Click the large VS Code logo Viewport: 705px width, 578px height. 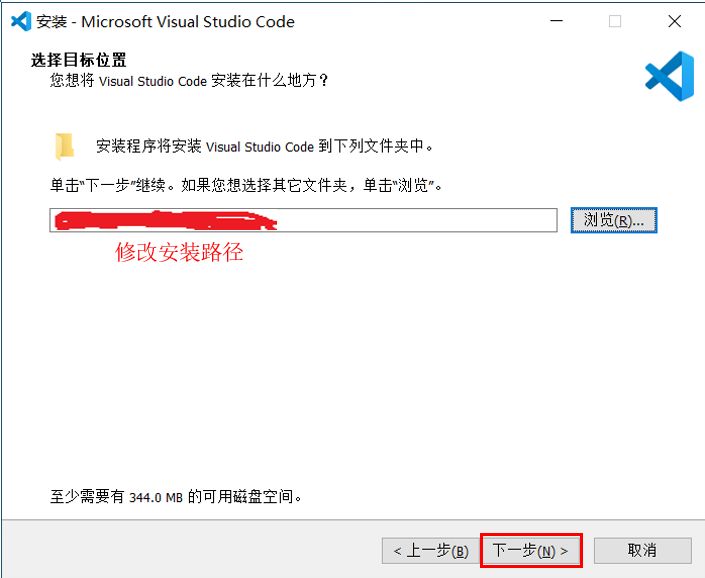tap(669, 76)
